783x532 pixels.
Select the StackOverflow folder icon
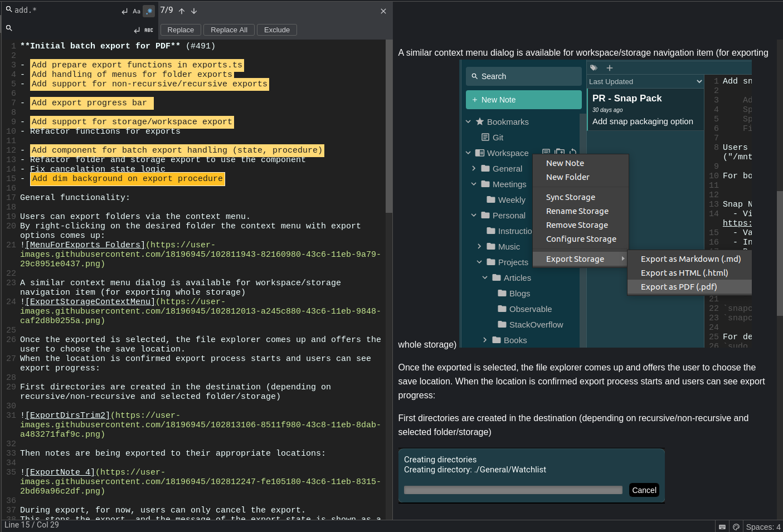coord(502,324)
